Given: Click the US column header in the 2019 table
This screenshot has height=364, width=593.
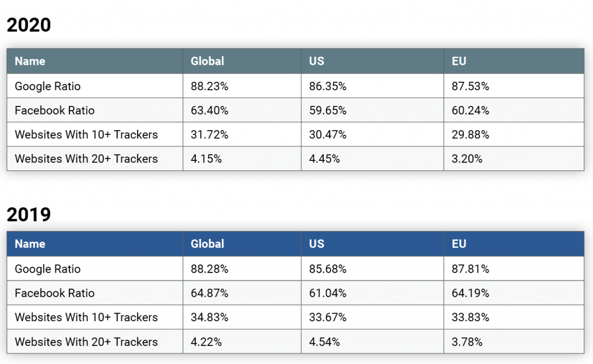Looking at the screenshot, I should tap(317, 244).
